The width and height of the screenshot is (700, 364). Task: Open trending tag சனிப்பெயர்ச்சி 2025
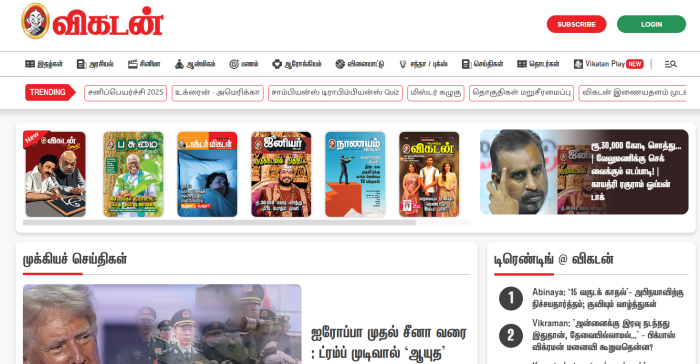pos(125,93)
